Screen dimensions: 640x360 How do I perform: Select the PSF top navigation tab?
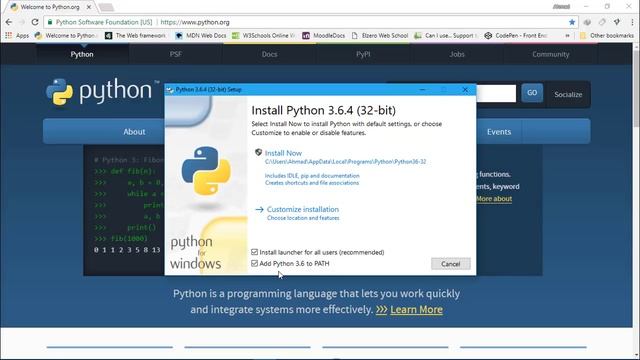176,54
